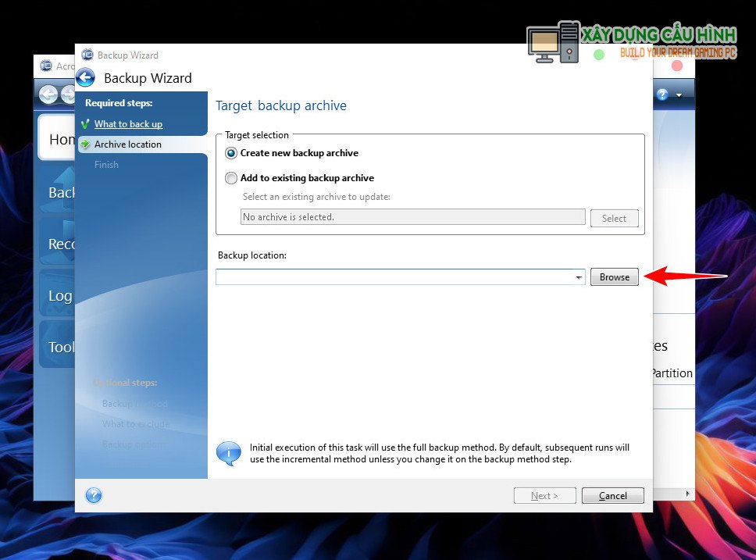Click the back navigation arrow in the main window

[48, 95]
